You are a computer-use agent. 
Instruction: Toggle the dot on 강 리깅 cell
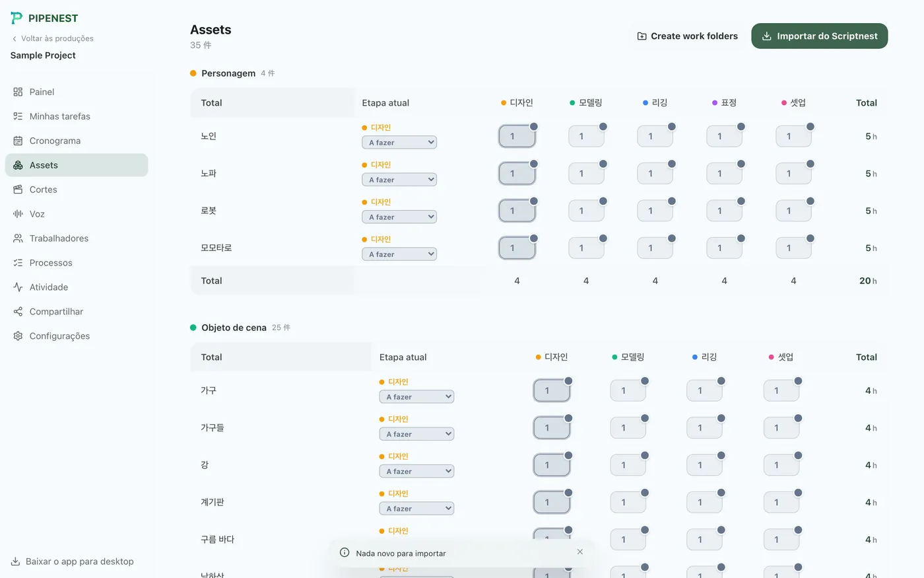pos(721,455)
